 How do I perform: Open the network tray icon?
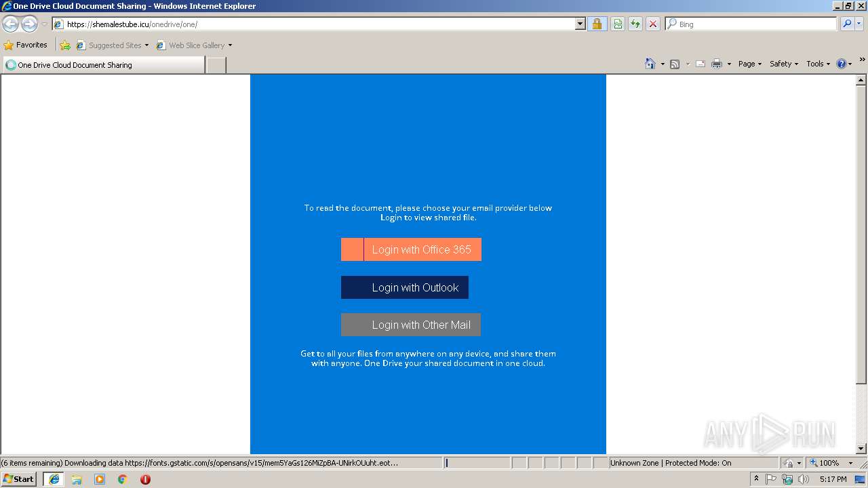787,479
